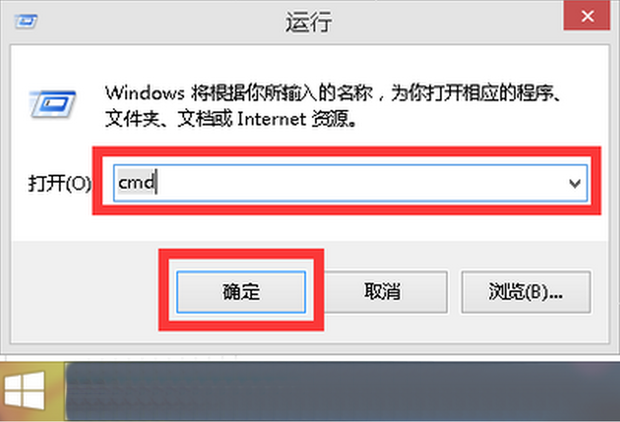Click the word Windows in the description

click(x=145, y=93)
